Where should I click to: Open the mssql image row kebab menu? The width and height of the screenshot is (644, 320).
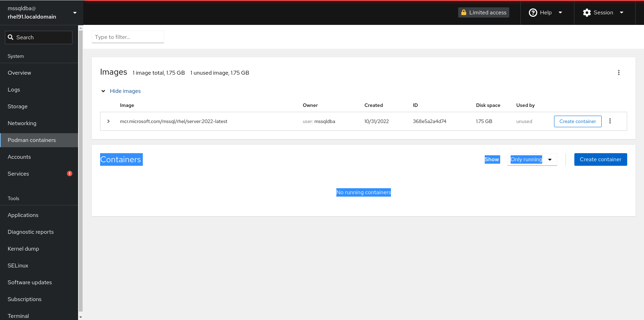pyautogui.click(x=610, y=121)
